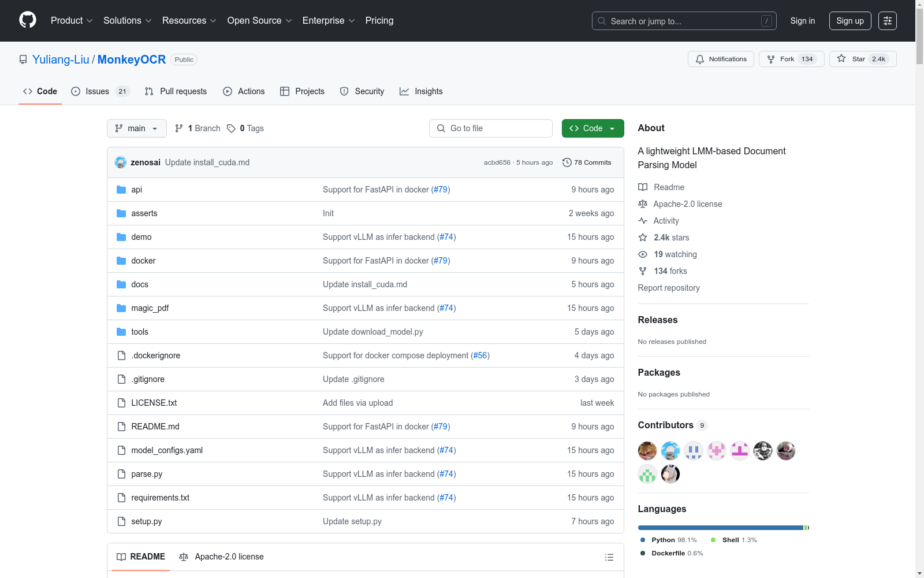Switch to the Projects tab
This screenshot has width=924, height=578.
click(302, 91)
